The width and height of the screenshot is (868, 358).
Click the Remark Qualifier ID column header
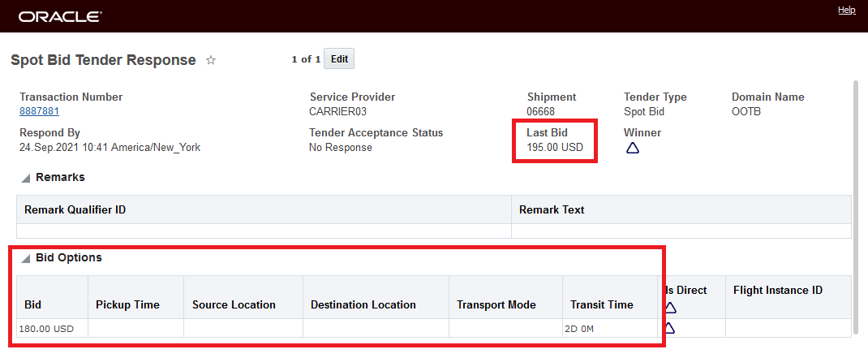click(75, 209)
